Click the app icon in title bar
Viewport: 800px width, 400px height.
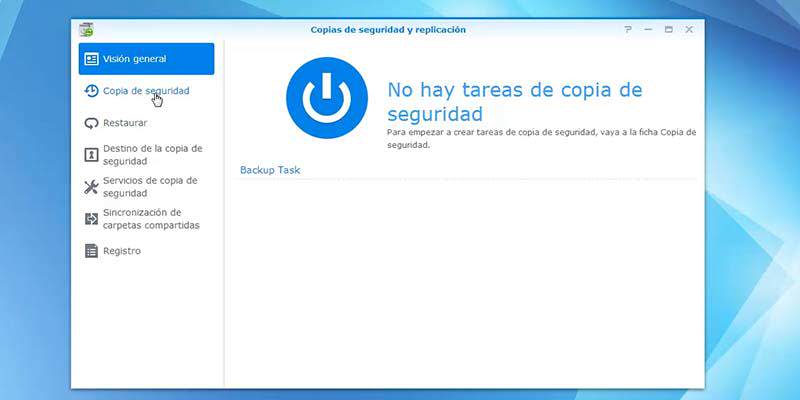86,30
